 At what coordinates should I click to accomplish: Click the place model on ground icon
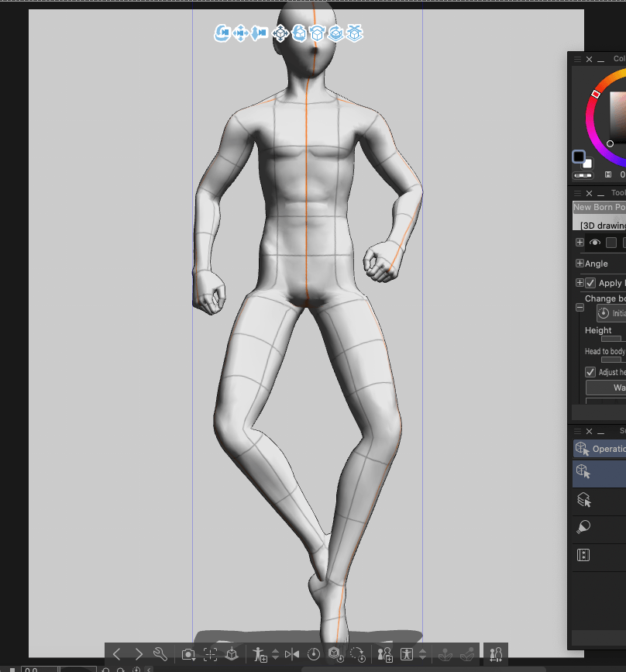(232, 654)
